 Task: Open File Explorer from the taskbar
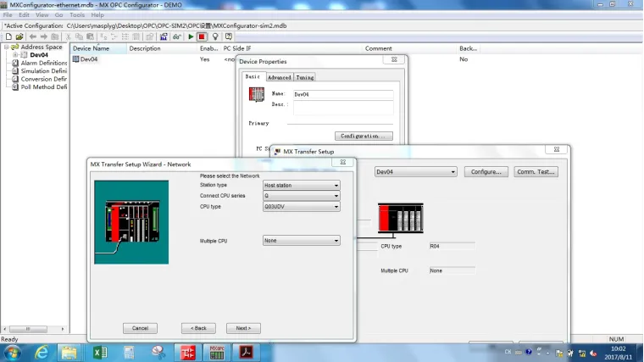69,353
